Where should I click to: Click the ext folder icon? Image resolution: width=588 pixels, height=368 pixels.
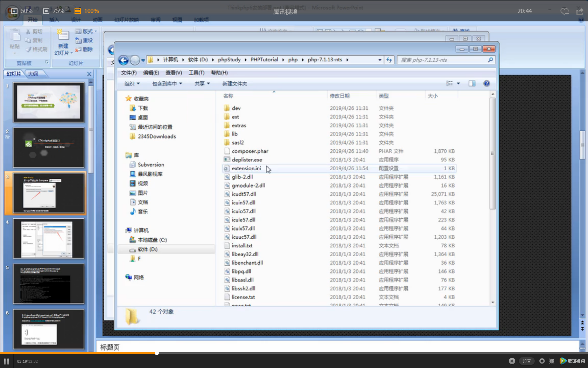pos(227,117)
